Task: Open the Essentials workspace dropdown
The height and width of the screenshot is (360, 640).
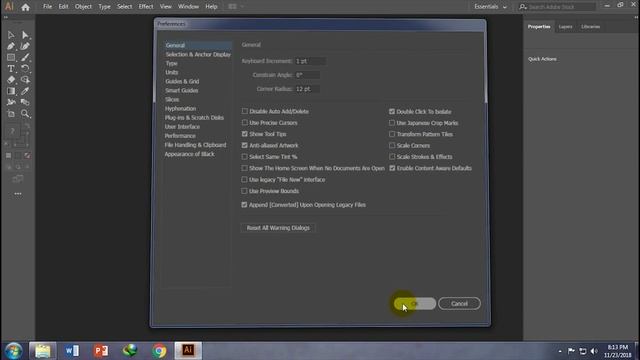Action: pyautogui.click(x=491, y=7)
